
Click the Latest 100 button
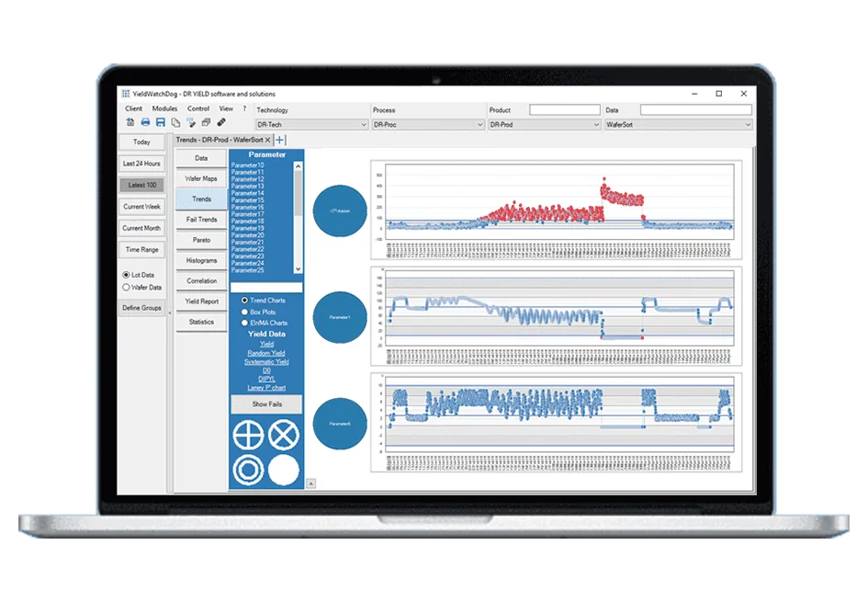(x=141, y=185)
